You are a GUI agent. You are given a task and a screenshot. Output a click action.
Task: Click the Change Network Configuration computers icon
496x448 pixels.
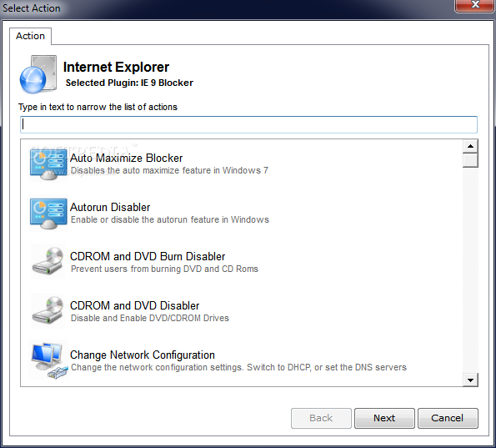coord(49,360)
